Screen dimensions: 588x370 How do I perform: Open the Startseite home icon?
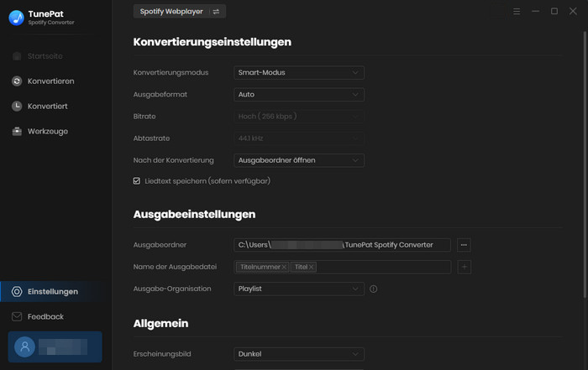[17, 56]
